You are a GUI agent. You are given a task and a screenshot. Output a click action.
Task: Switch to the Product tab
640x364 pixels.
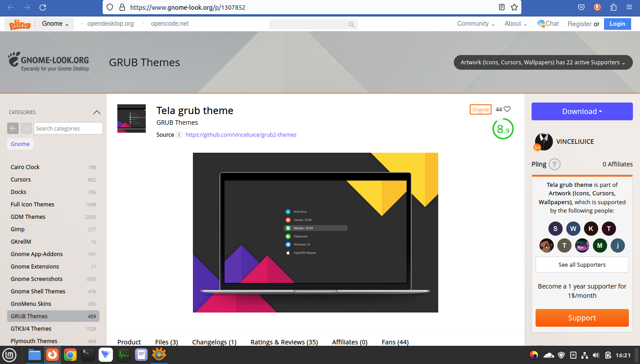coord(129,342)
